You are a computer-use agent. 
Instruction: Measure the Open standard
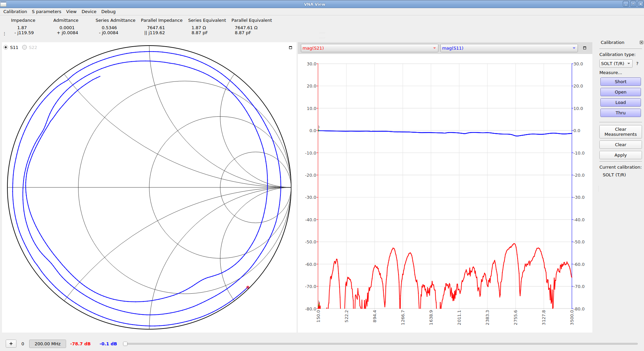[620, 92]
